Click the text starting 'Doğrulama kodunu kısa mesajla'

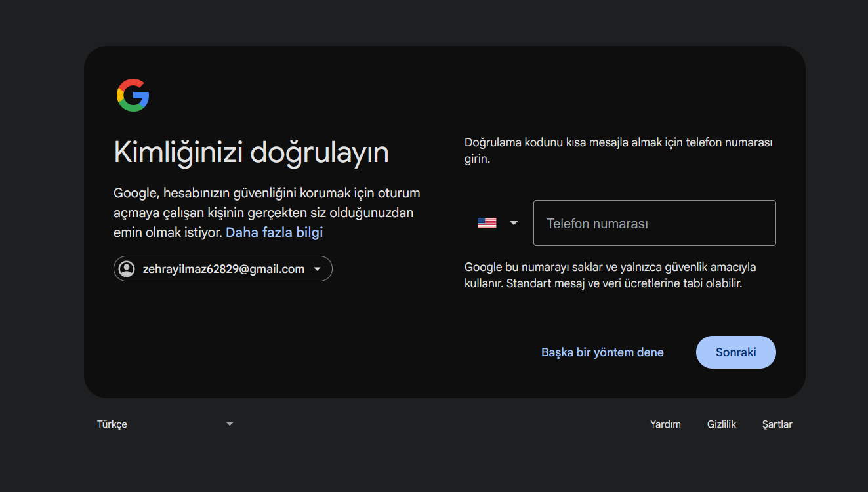pyautogui.click(x=619, y=151)
